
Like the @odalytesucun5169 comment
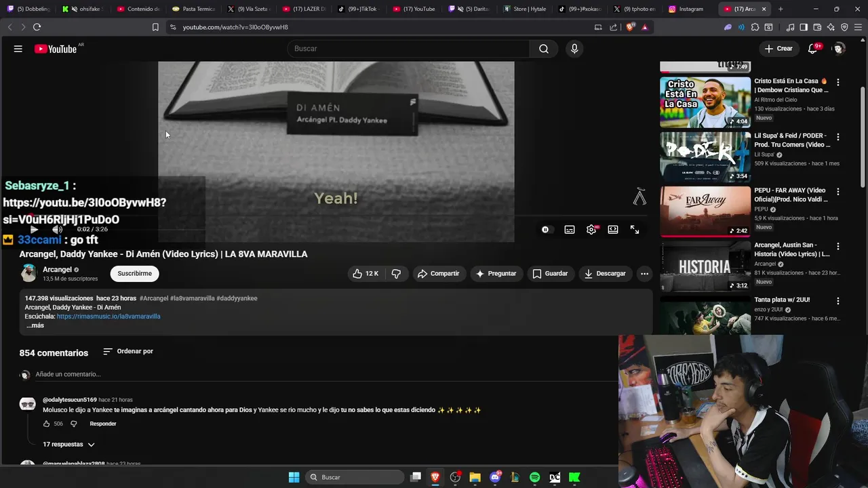tap(47, 424)
